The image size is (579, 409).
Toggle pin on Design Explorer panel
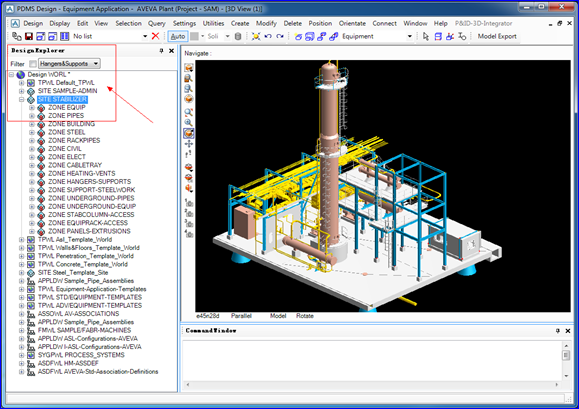(161, 51)
